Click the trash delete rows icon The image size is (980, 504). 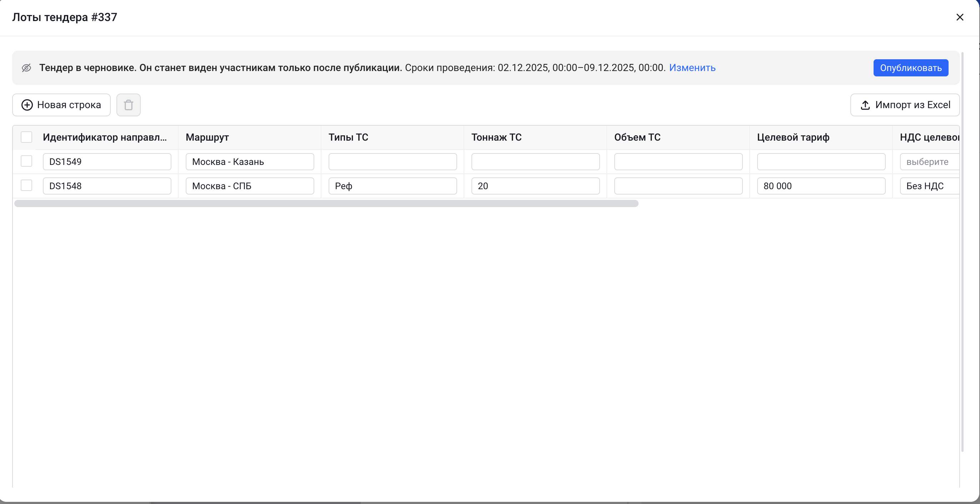[128, 105]
